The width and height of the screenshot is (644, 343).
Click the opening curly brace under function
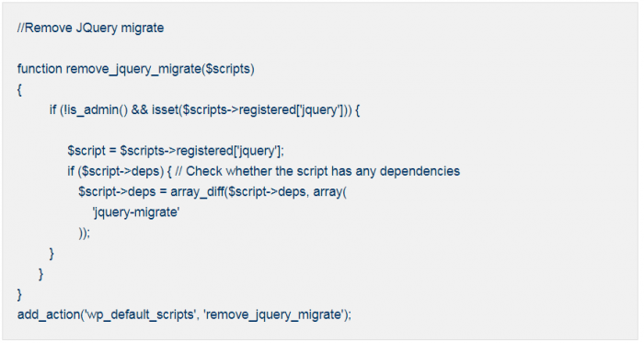[x=19, y=90]
